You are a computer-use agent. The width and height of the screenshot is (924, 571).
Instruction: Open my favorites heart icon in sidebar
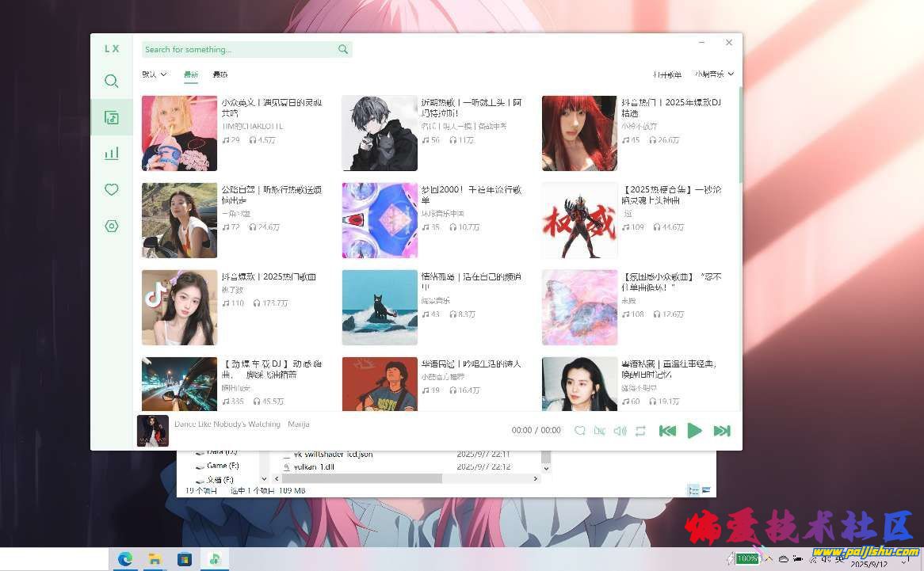coord(112,189)
